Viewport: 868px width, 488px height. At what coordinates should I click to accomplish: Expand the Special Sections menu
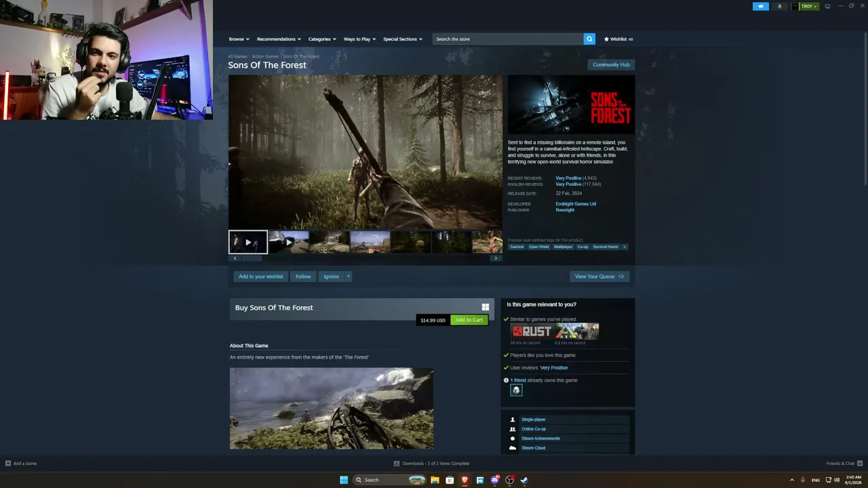point(402,39)
